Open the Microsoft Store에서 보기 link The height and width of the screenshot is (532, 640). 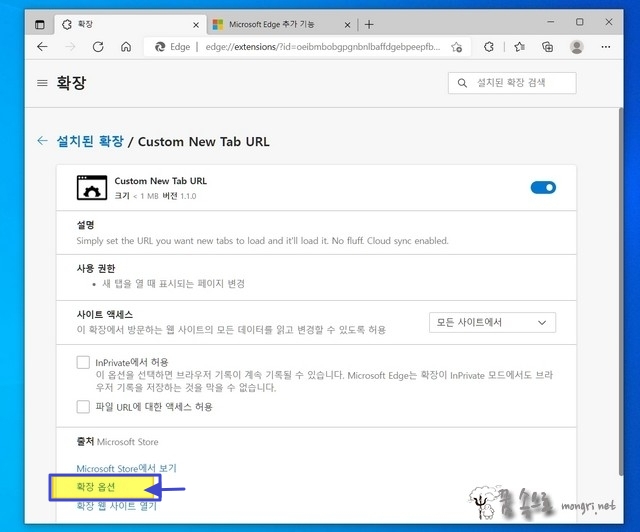[x=127, y=468]
